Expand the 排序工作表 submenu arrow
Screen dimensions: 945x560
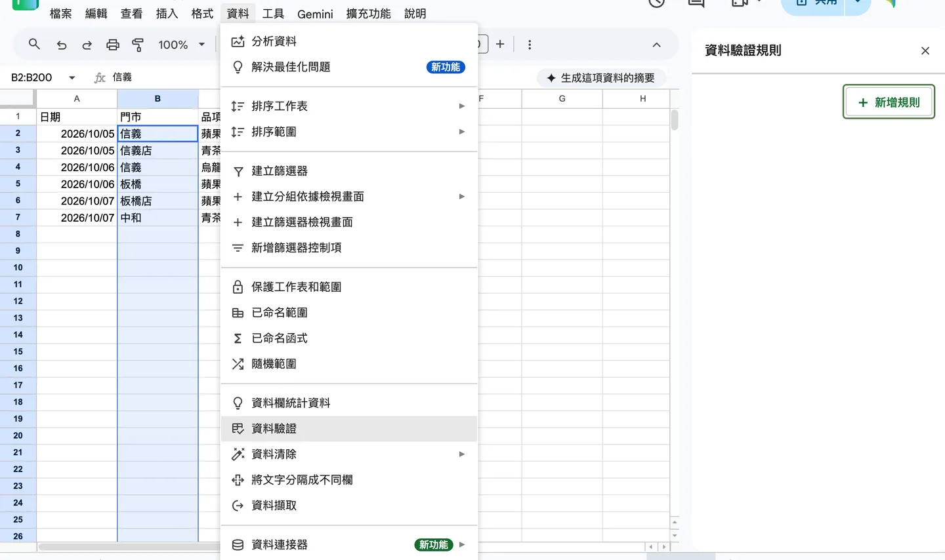point(462,106)
